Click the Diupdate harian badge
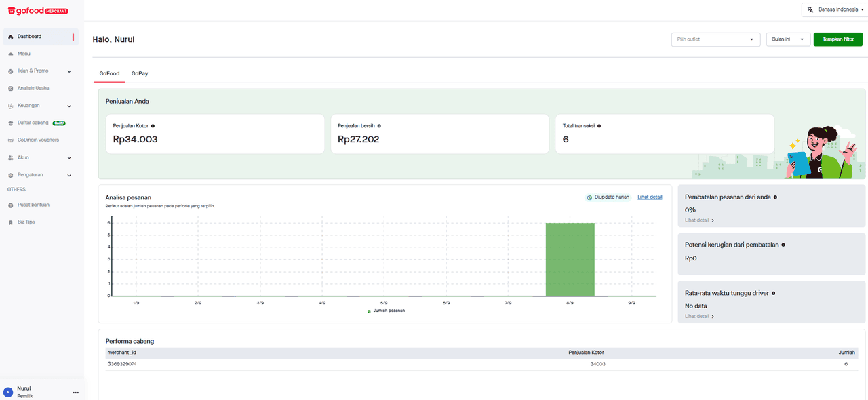Screen dimensions: 868x400 pos(608,197)
